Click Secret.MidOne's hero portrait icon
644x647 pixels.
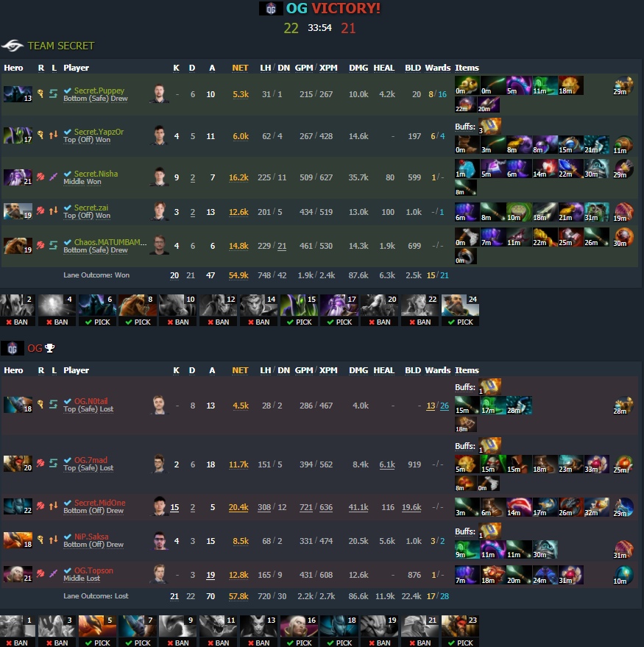[x=18, y=506]
